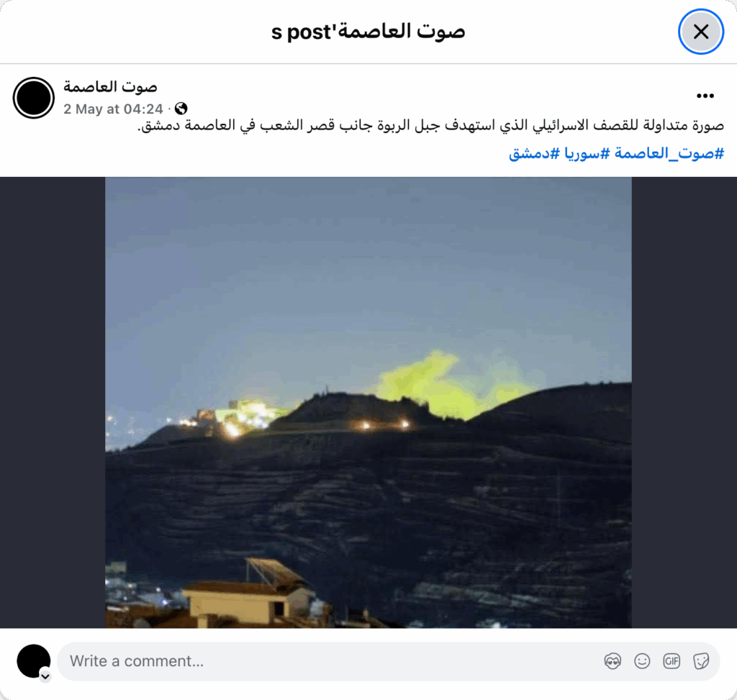Click the dialog title صوت العاصمة's post

pyautogui.click(x=368, y=32)
